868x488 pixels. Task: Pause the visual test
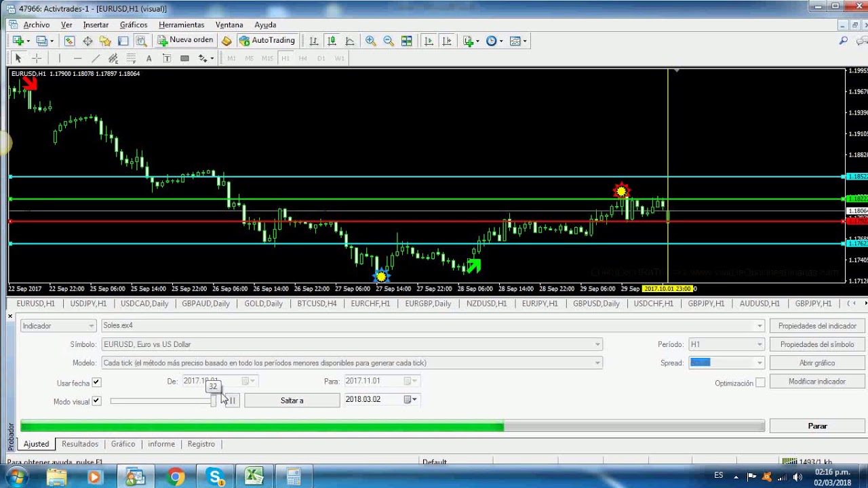[232, 401]
